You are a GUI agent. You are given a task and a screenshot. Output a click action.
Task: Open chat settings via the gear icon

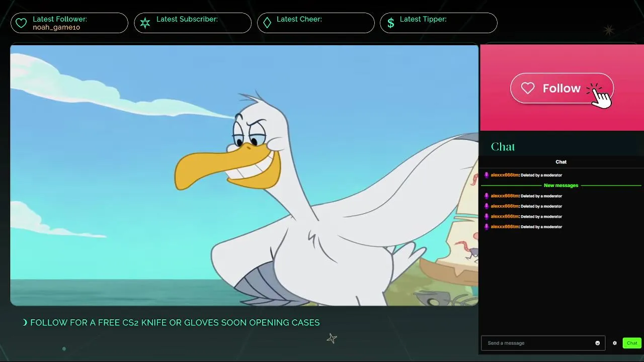point(614,343)
